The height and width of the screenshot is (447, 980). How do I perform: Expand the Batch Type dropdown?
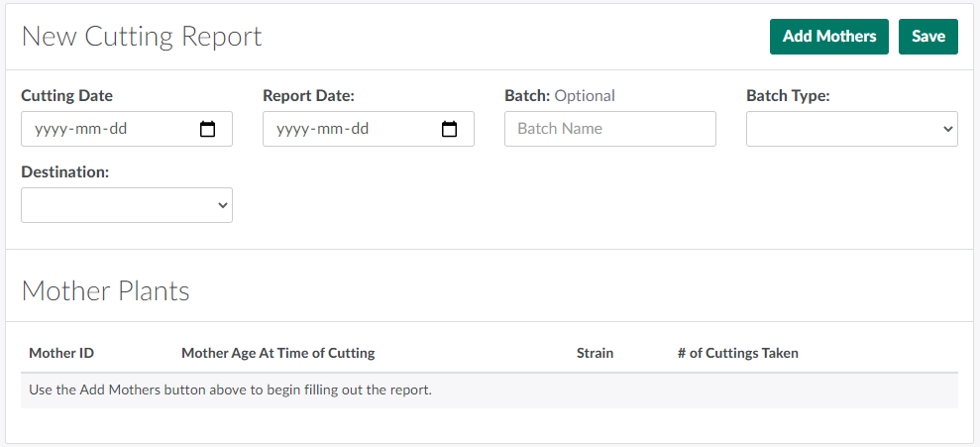pyautogui.click(x=851, y=129)
